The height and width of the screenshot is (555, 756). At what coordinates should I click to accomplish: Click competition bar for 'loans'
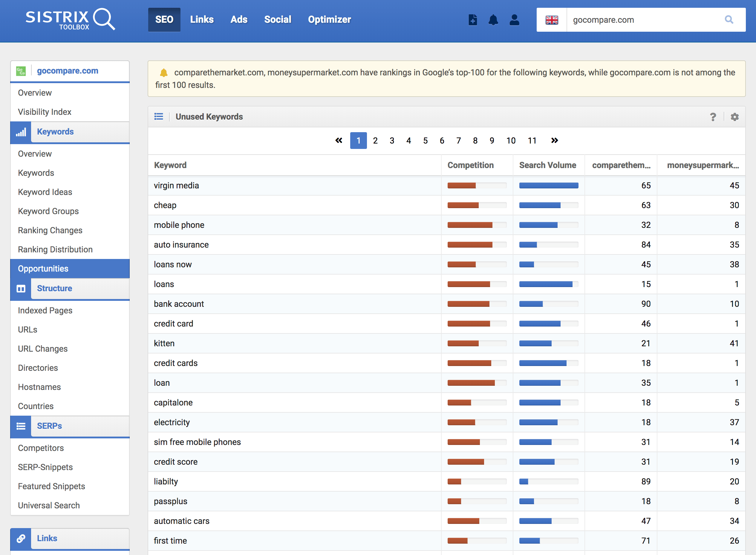pos(477,284)
